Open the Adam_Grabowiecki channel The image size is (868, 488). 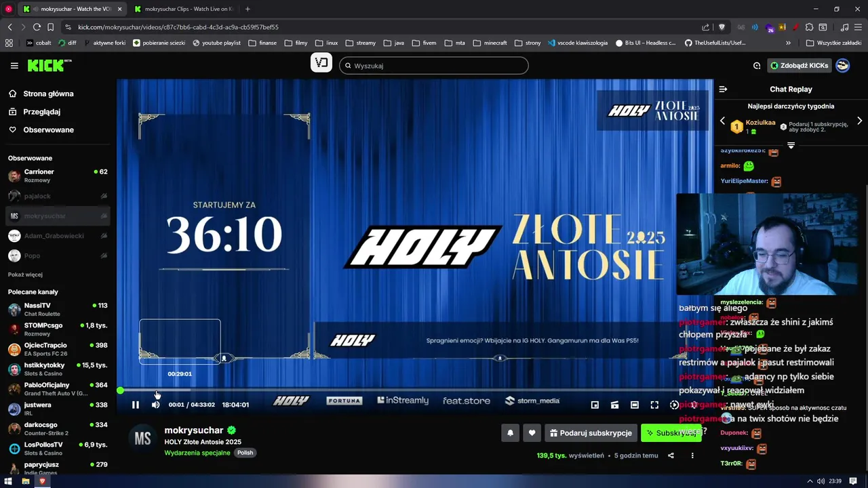tap(58, 236)
